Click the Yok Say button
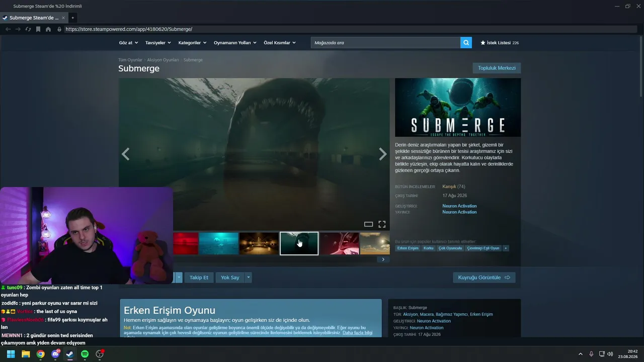 pos(230,278)
